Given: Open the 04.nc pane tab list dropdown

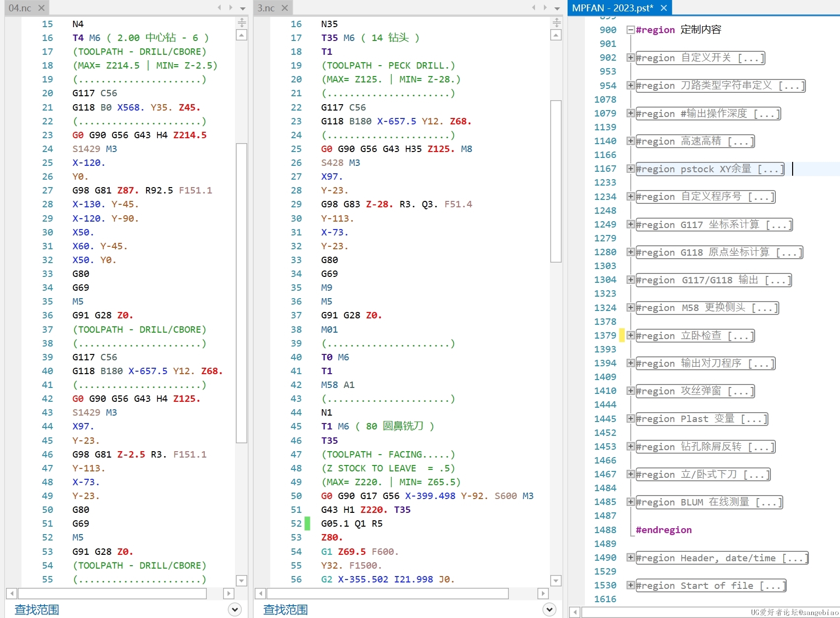Looking at the screenshot, I should (243, 8).
